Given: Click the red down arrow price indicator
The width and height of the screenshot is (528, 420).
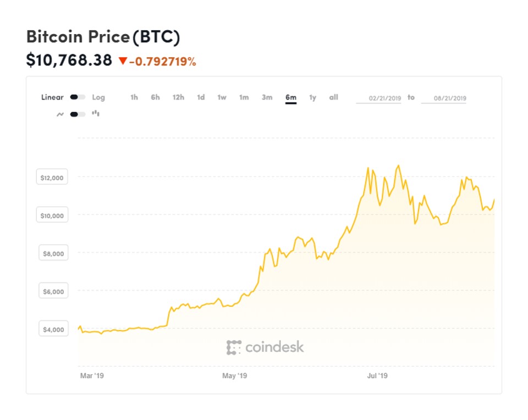Looking at the screenshot, I should tap(123, 61).
